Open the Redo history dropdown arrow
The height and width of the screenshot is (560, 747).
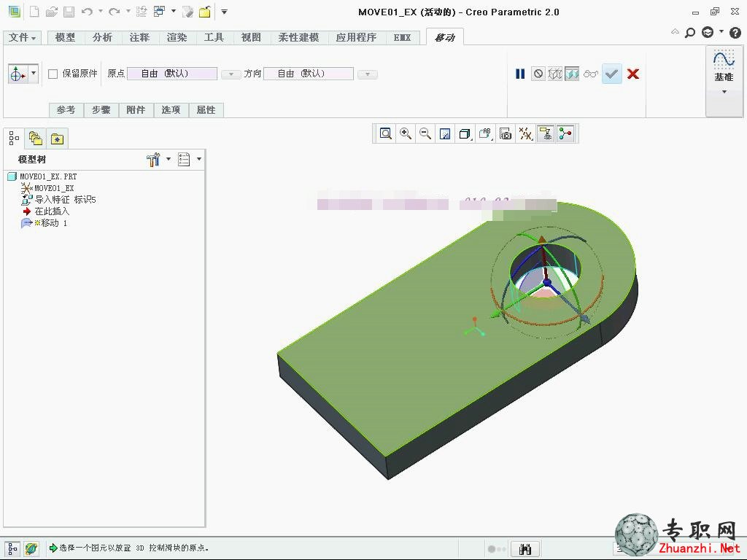(128, 12)
